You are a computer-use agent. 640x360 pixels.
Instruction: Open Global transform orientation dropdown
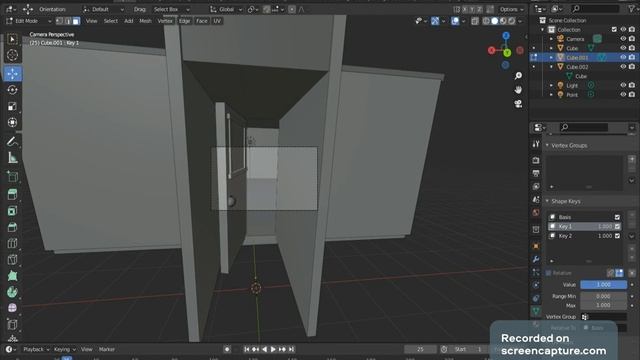coord(226,9)
